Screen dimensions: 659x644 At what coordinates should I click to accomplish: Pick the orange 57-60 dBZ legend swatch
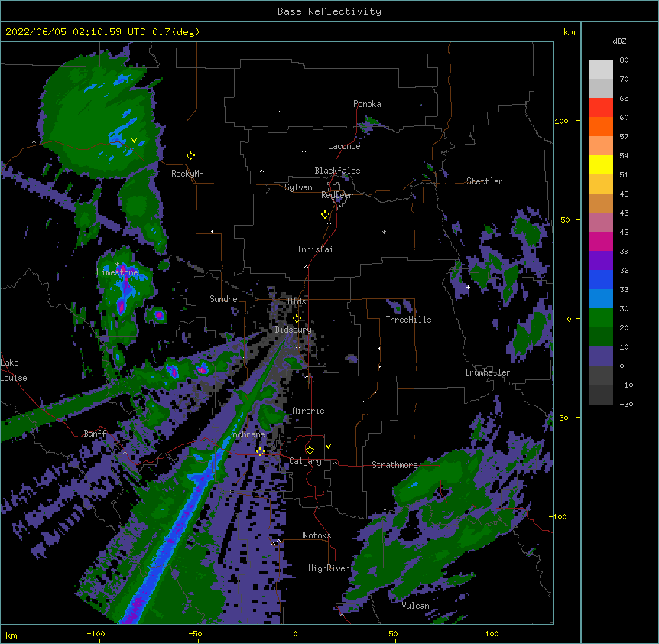click(x=601, y=126)
